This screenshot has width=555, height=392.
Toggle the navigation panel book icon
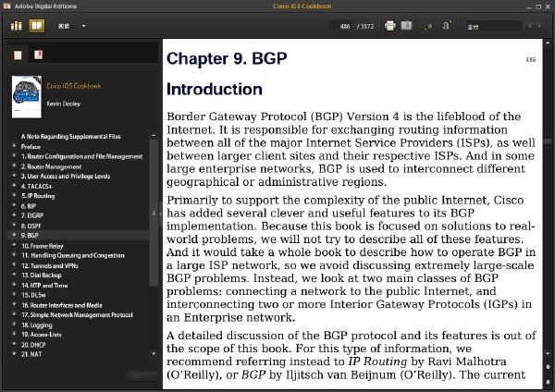406,26
